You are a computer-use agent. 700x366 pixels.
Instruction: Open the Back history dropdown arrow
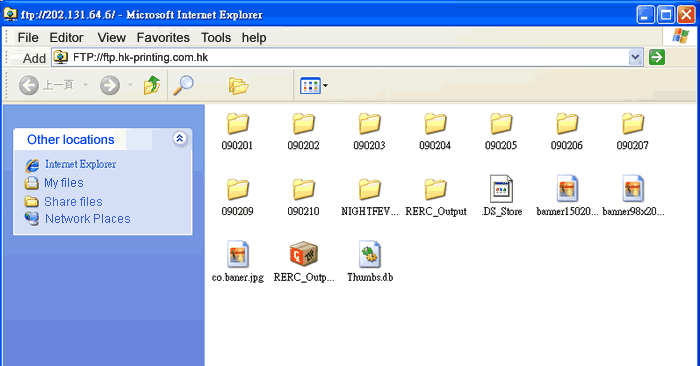click(x=85, y=84)
